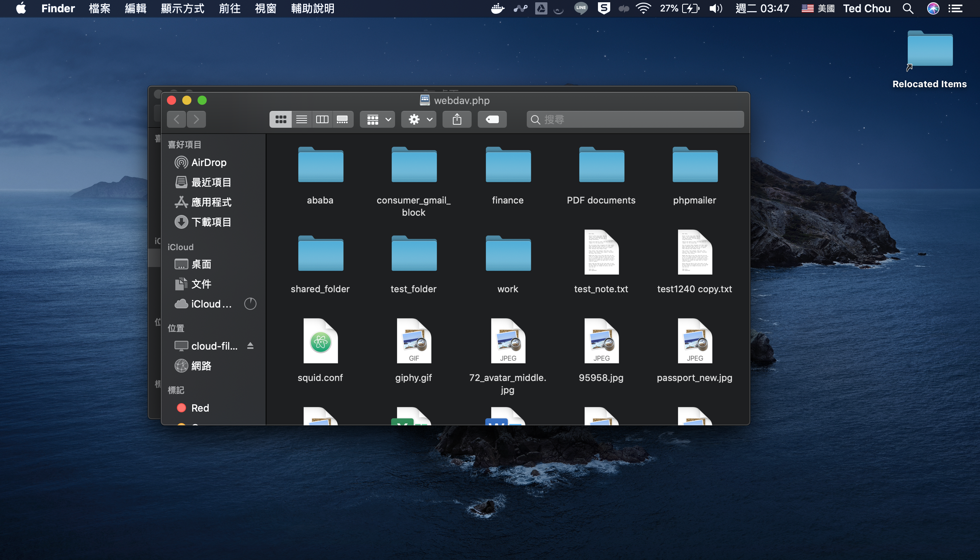Screen dimensions: 980x560
Task: Click the Share toolbar icon
Action: tap(457, 120)
